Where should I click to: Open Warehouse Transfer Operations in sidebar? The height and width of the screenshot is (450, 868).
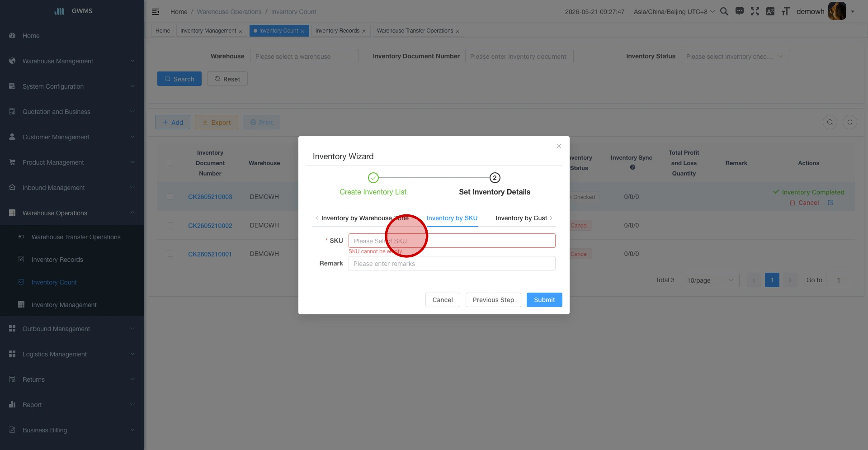[72, 237]
